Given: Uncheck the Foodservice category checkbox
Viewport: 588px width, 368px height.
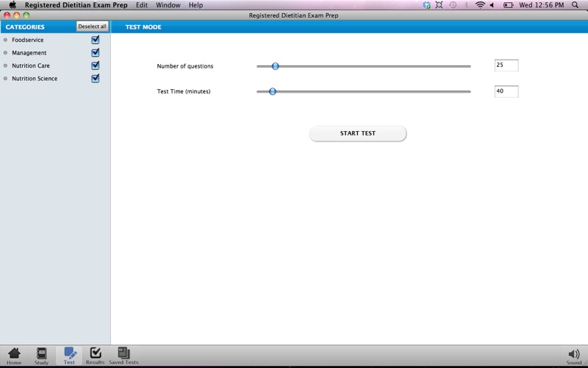Looking at the screenshot, I should click(x=96, y=40).
